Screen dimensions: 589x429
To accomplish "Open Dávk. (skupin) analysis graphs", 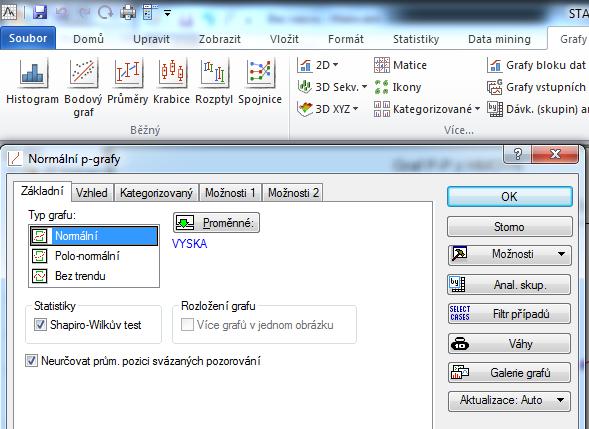I will (537, 109).
